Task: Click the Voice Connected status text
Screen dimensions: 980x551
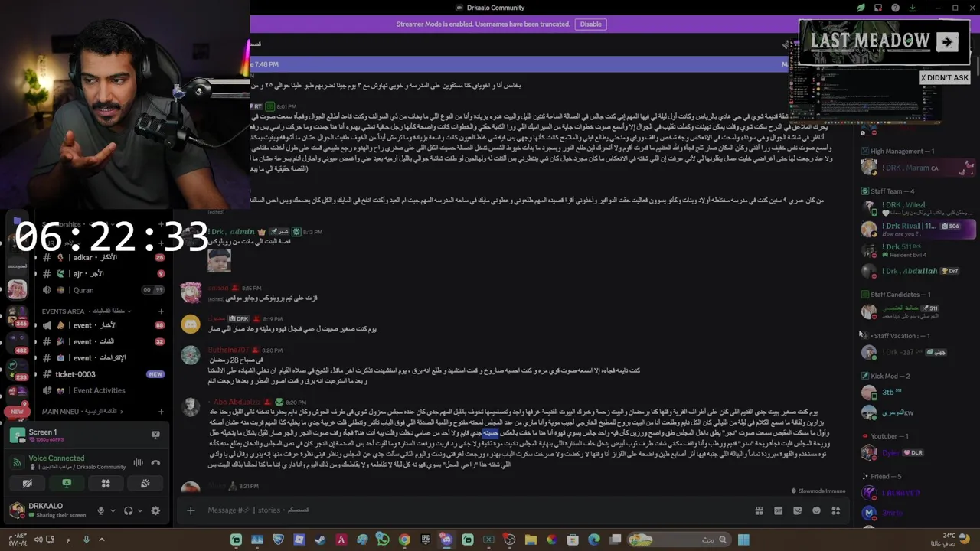Action: tap(57, 458)
